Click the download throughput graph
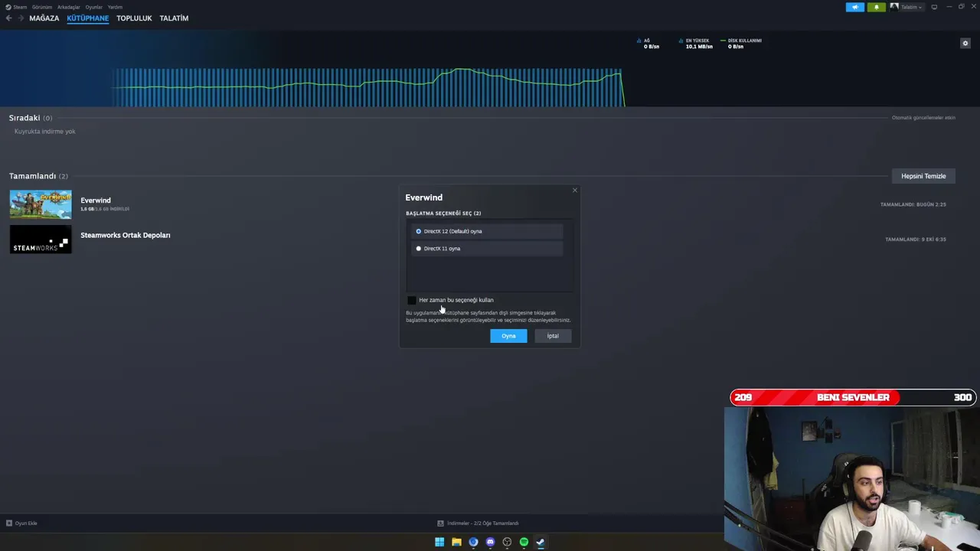Image resolution: width=980 pixels, height=551 pixels. tap(367, 86)
